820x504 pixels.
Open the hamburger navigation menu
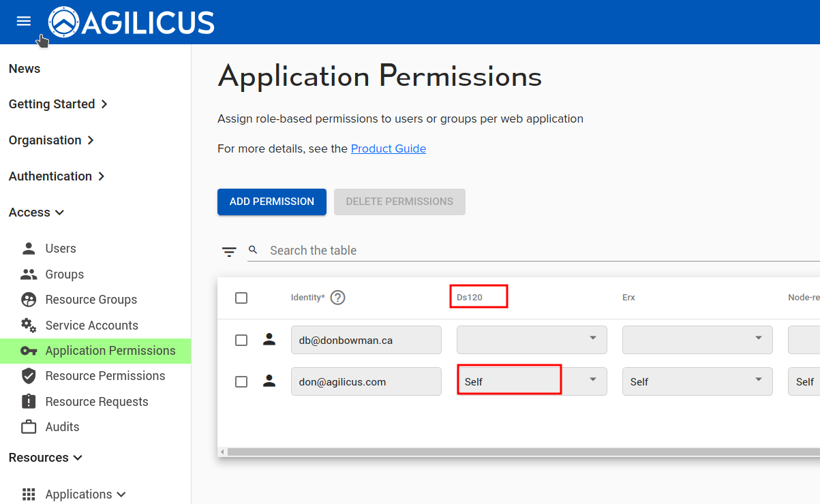coord(24,21)
